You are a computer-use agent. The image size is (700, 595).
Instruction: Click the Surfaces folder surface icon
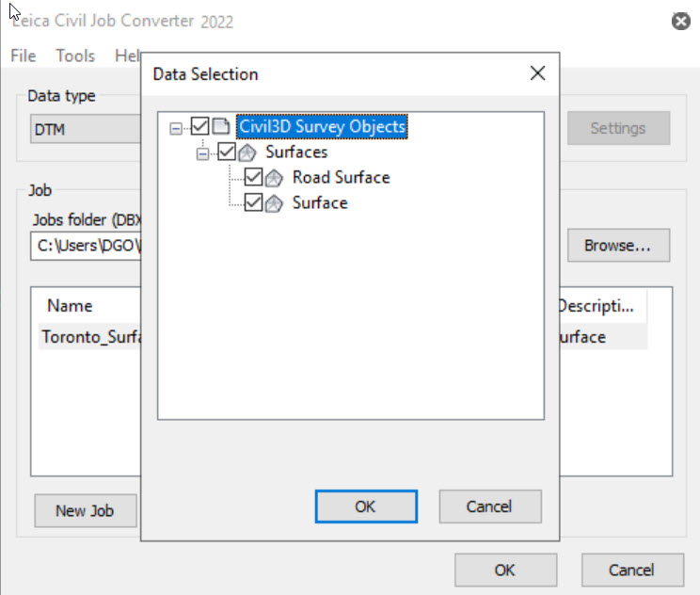[x=247, y=152]
